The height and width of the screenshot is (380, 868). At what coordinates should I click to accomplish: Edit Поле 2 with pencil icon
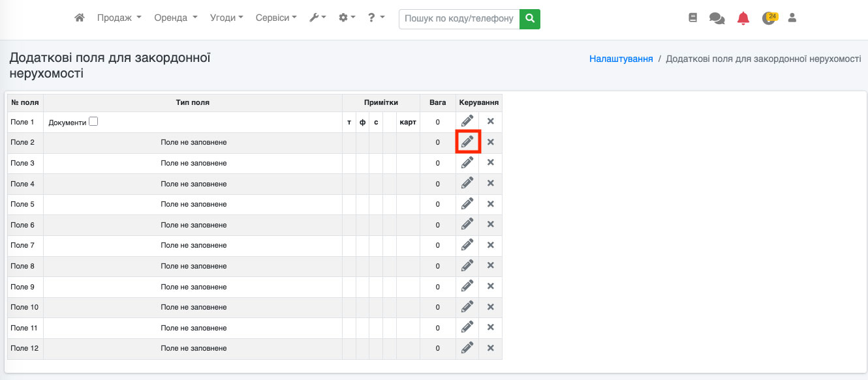point(467,142)
